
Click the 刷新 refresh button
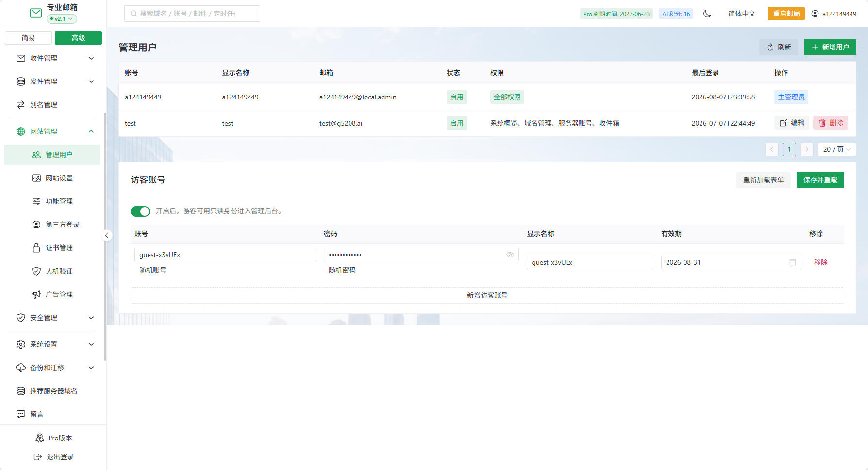pyautogui.click(x=779, y=47)
